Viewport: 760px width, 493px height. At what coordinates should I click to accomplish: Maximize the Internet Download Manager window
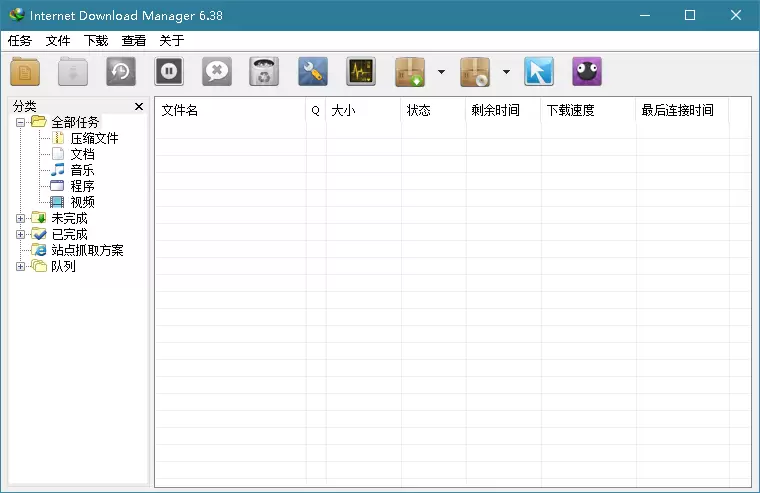coord(690,16)
